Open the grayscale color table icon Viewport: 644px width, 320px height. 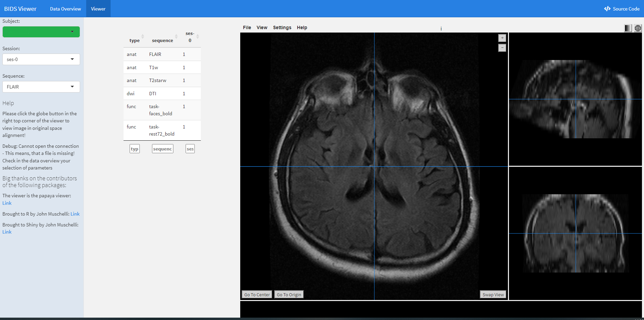tap(628, 28)
